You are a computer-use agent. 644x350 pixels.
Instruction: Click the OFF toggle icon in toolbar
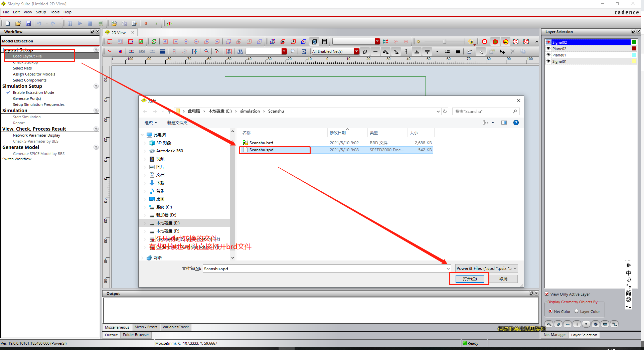[x=470, y=51]
